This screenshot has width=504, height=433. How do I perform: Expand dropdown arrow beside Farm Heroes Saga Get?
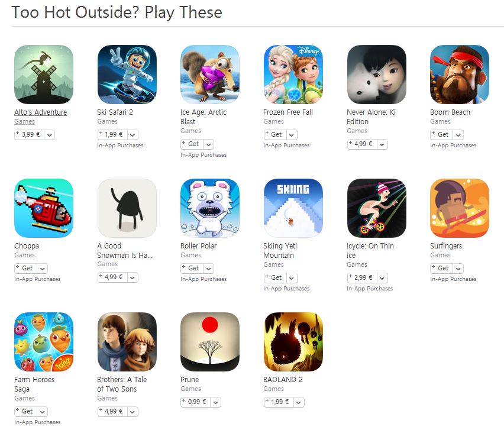(43, 412)
